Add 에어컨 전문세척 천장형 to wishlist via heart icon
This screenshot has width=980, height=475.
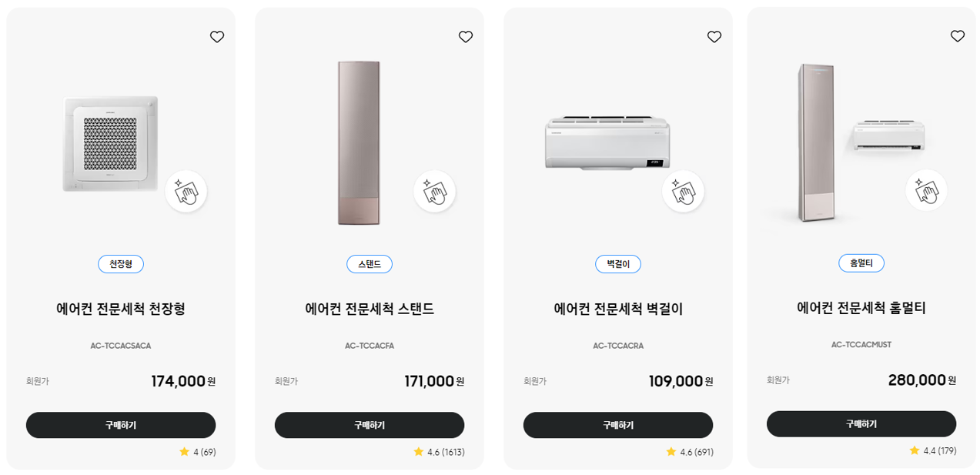point(216,36)
